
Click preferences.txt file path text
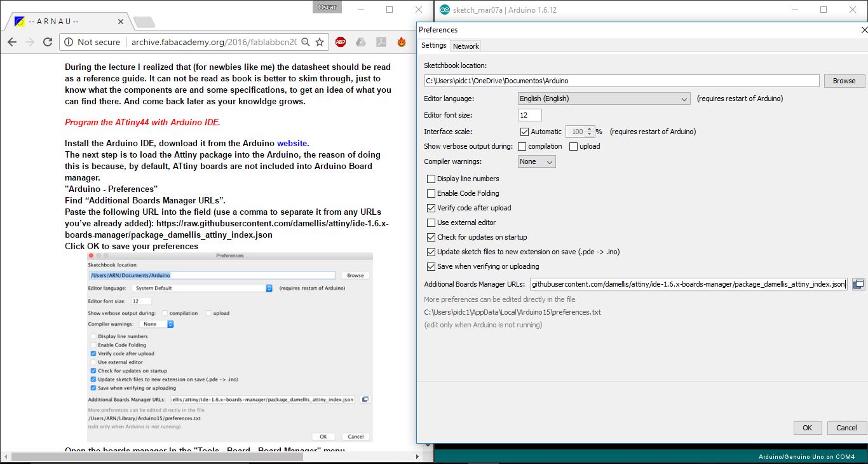[513, 312]
